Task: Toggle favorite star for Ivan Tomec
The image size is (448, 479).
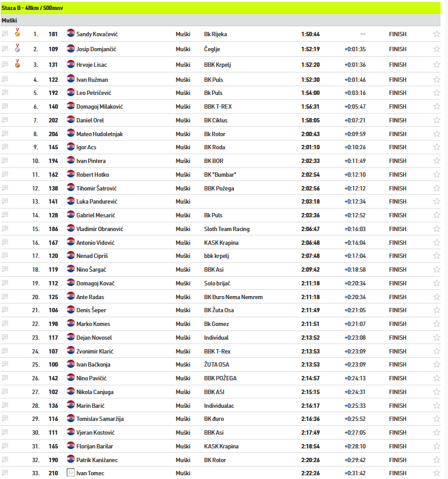Action: click(x=437, y=473)
